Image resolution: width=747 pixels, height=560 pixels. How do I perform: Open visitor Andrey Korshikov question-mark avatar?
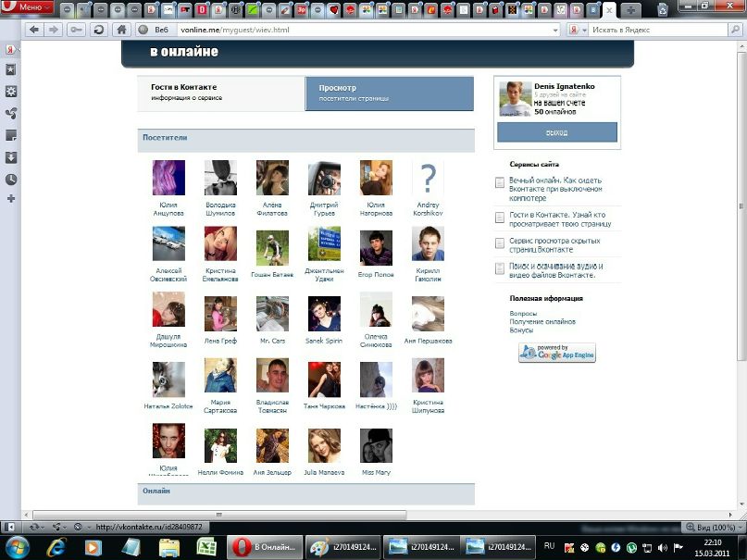tap(428, 178)
